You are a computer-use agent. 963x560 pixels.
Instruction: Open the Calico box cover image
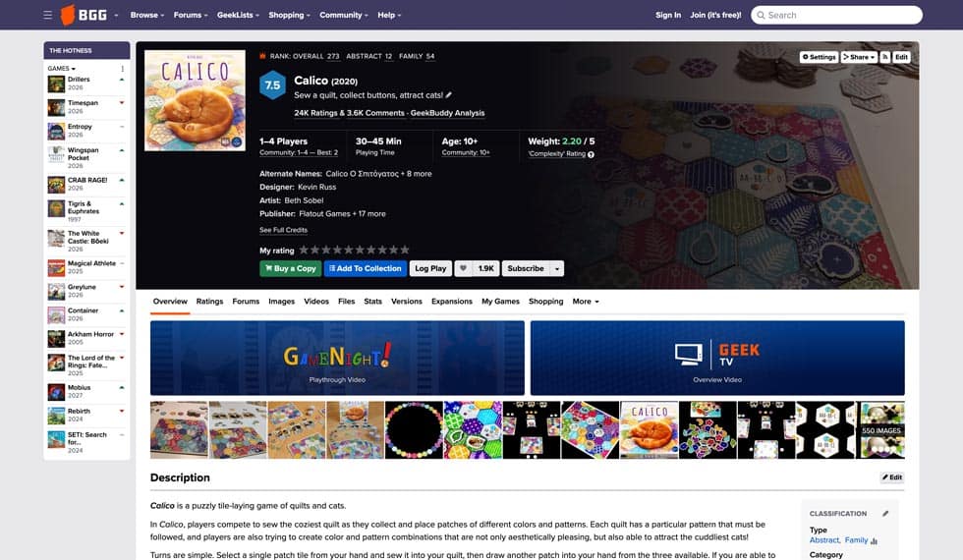coord(195,100)
